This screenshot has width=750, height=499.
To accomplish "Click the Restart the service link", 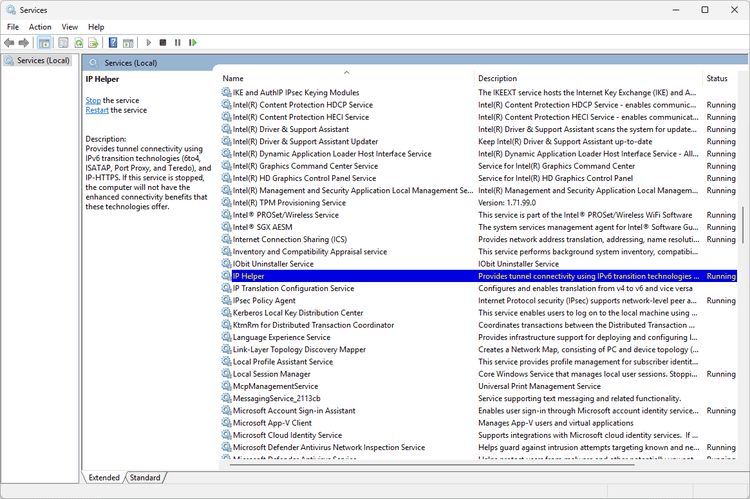I will (x=97, y=111).
